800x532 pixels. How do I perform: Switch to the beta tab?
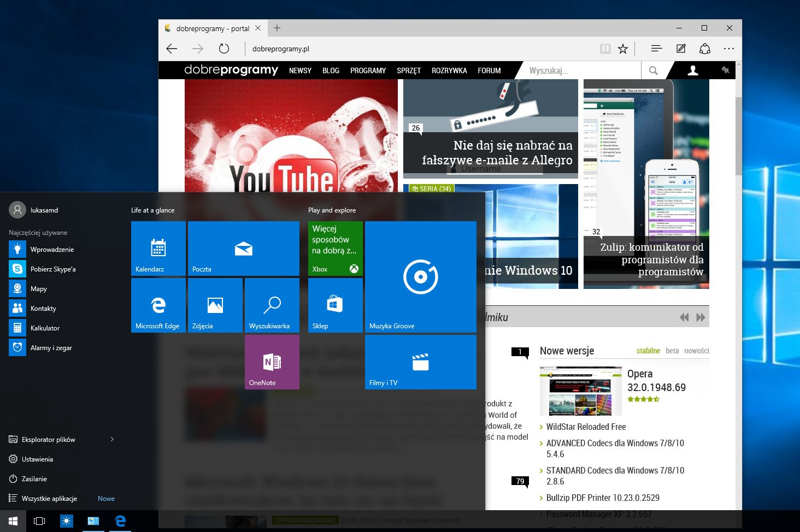(x=672, y=351)
